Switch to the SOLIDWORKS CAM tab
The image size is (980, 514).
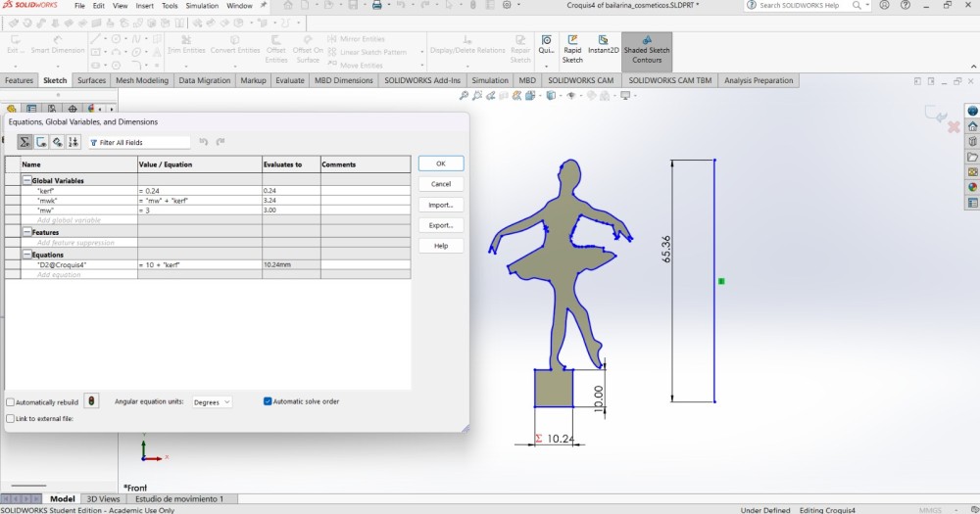[580, 80]
